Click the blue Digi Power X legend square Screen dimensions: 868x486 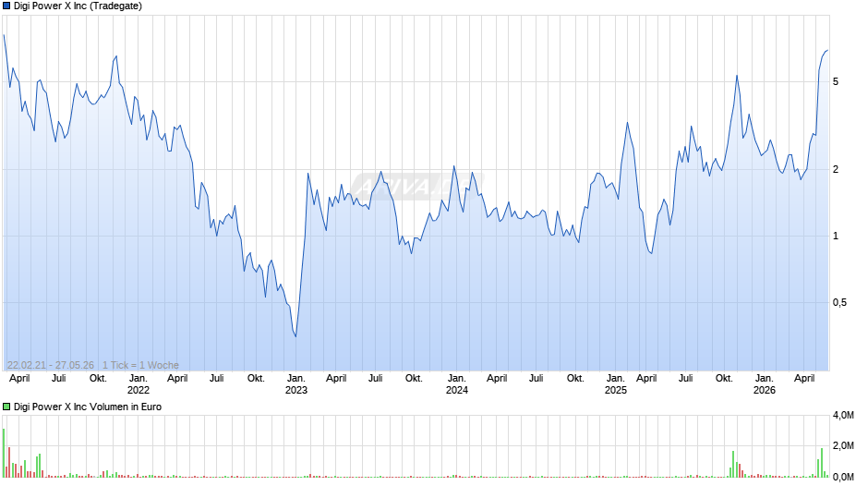coord(6,6)
